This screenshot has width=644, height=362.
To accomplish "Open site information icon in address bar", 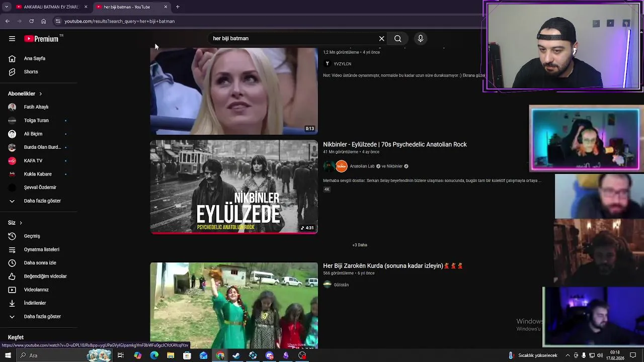I will coord(58,21).
